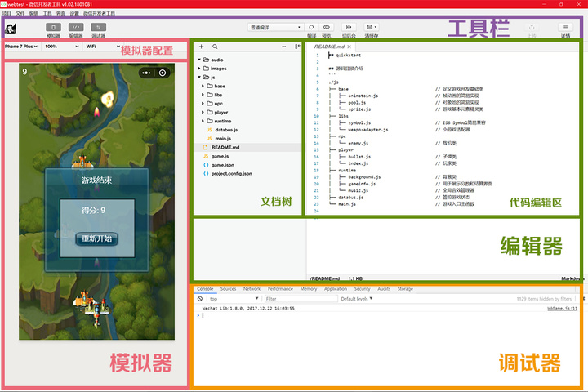Expand the libs folder

coord(203,95)
